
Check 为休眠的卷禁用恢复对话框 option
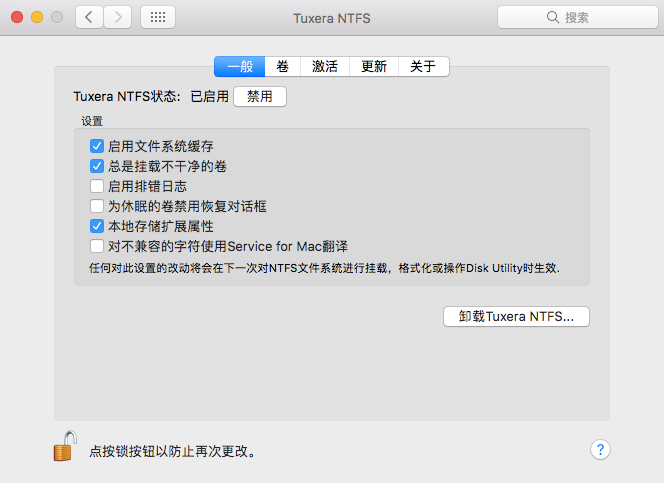pyautogui.click(x=97, y=206)
